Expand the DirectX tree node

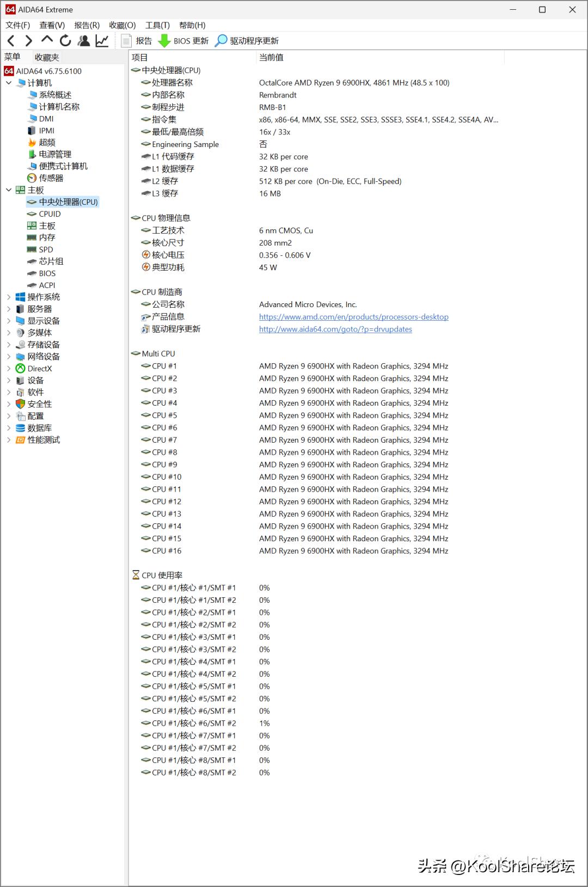(x=9, y=369)
